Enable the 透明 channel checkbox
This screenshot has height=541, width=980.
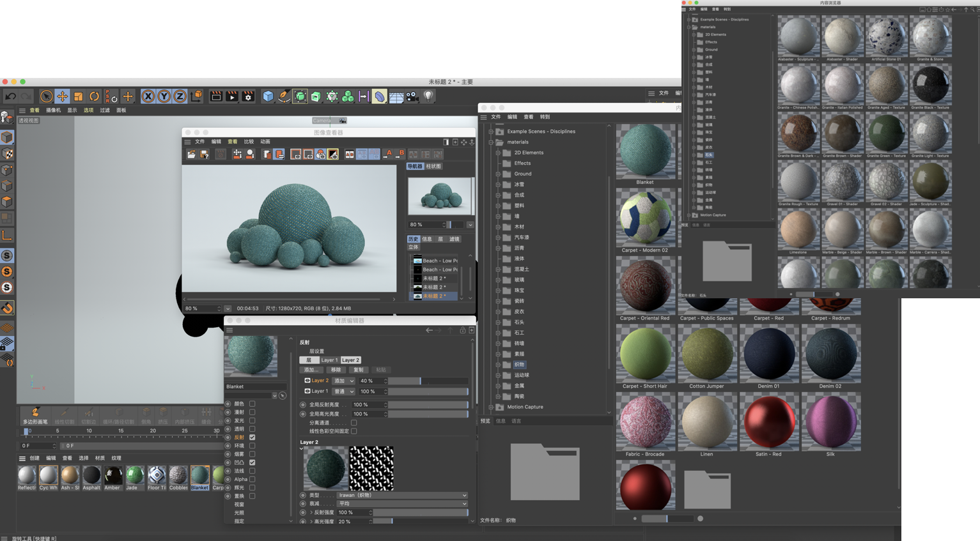(x=253, y=429)
